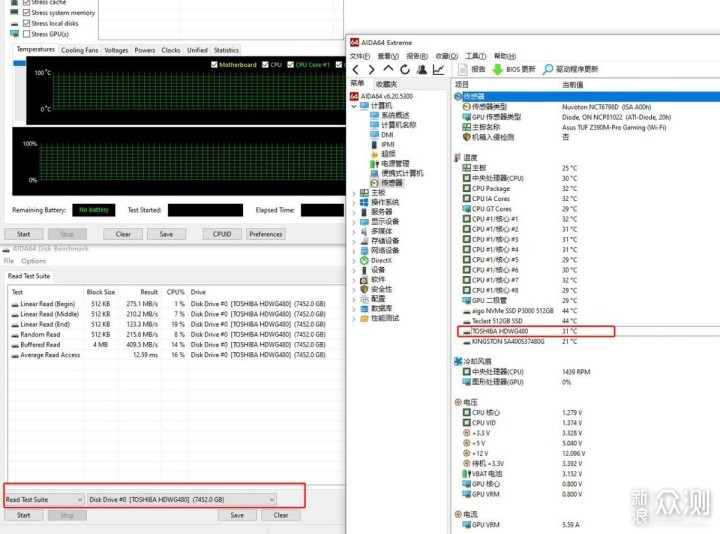Toggle the CPU graph checkbox
The height and width of the screenshot is (534, 720).
[265, 65]
